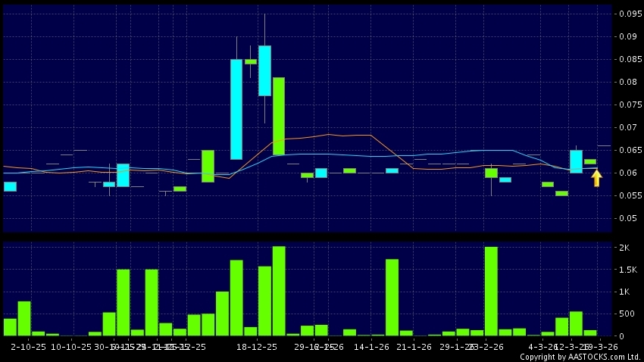Viewport: 644px width, 362px height.
Task: Click the 500 volume axis label
Action: [x=628, y=314]
